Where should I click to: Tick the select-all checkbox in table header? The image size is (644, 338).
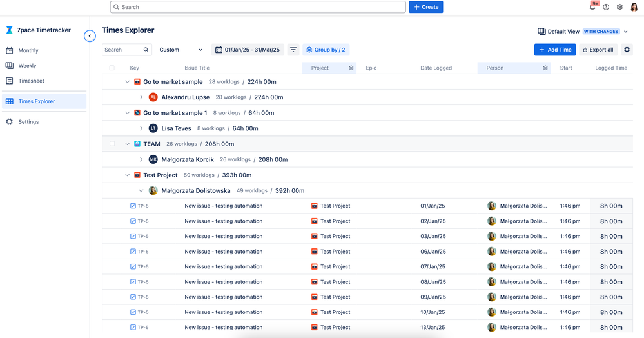point(112,68)
